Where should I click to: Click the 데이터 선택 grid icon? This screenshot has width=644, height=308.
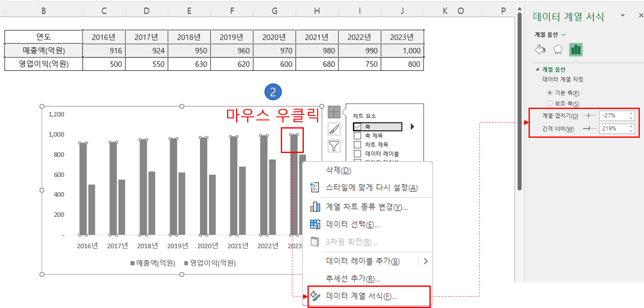315,224
